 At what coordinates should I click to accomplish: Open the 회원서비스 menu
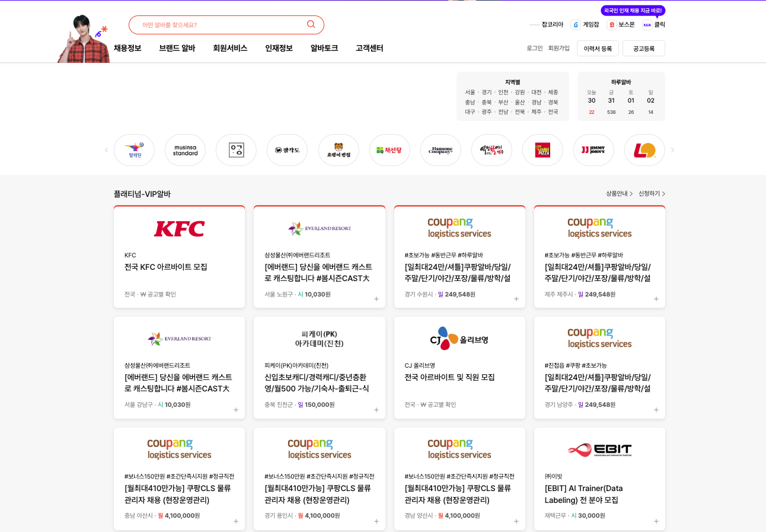(230, 48)
